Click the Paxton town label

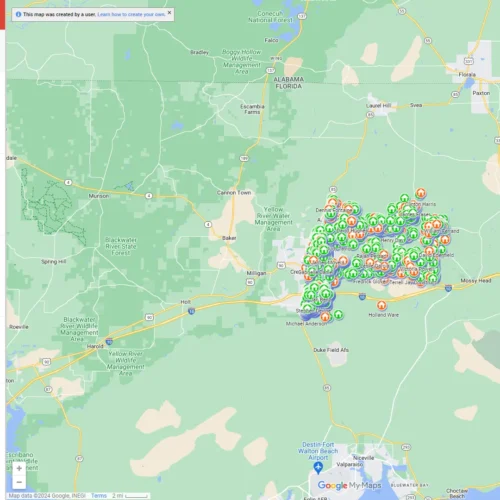click(481, 93)
